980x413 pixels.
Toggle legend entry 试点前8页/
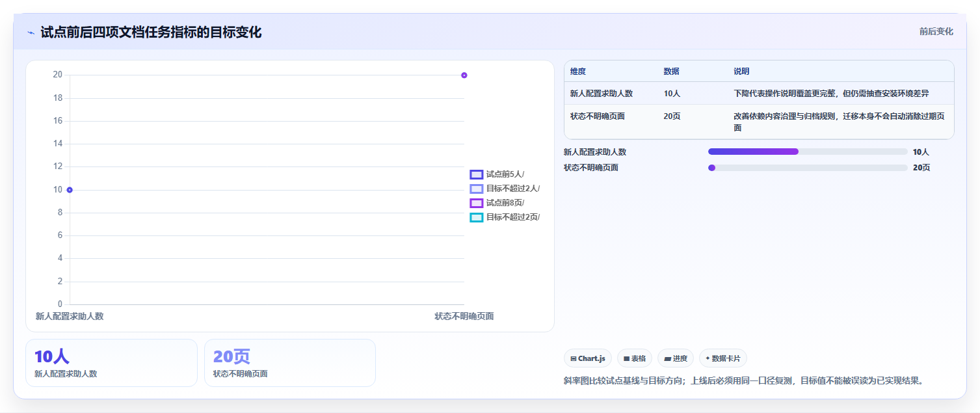coord(497,203)
